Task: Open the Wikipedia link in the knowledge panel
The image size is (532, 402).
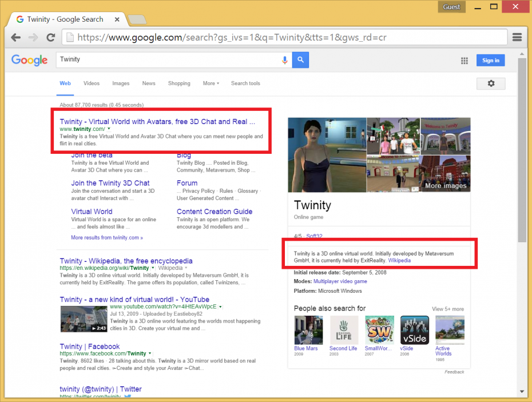Action: (x=399, y=260)
